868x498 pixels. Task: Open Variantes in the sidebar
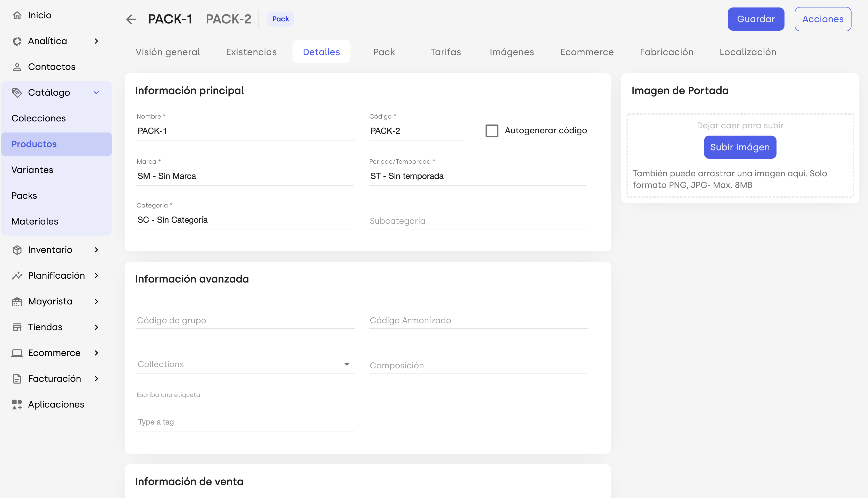[56, 170]
